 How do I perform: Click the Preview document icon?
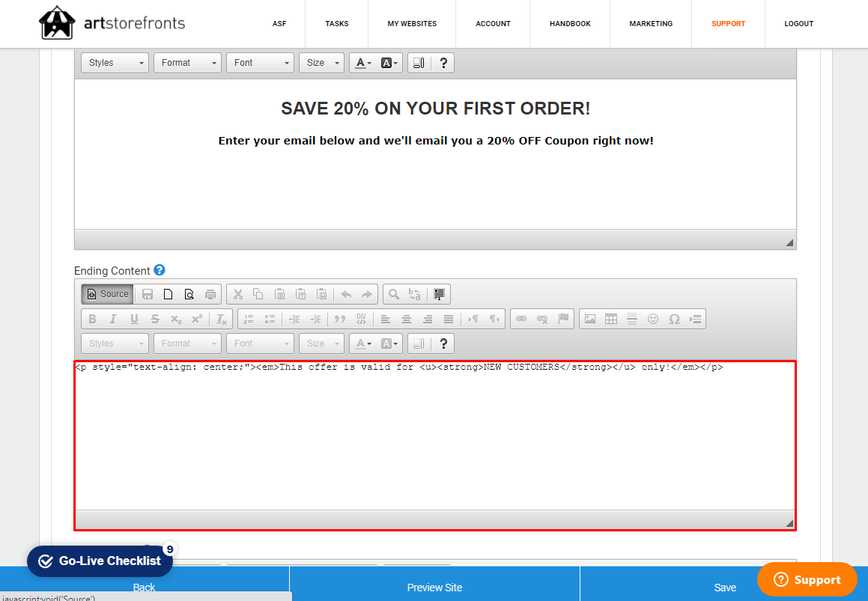click(x=189, y=294)
